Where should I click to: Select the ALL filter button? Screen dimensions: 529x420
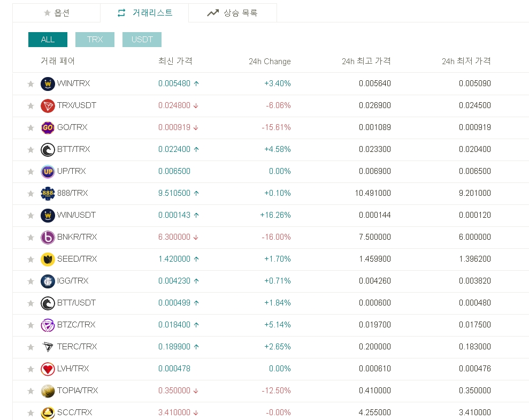pyautogui.click(x=48, y=40)
